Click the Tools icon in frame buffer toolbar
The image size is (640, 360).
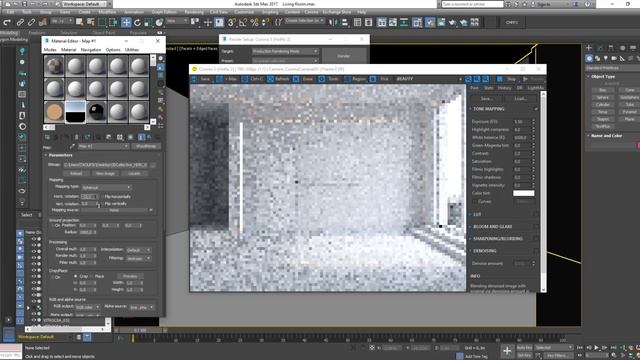[322, 79]
